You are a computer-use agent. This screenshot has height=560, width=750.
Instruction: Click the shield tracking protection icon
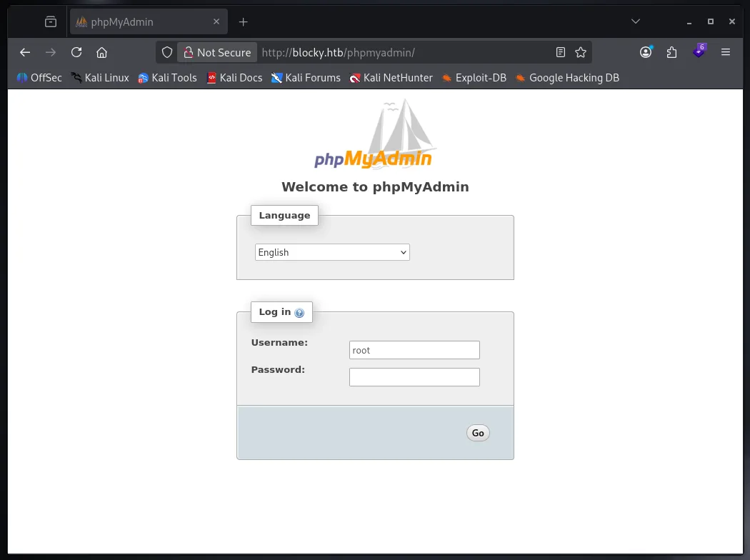[x=166, y=52]
